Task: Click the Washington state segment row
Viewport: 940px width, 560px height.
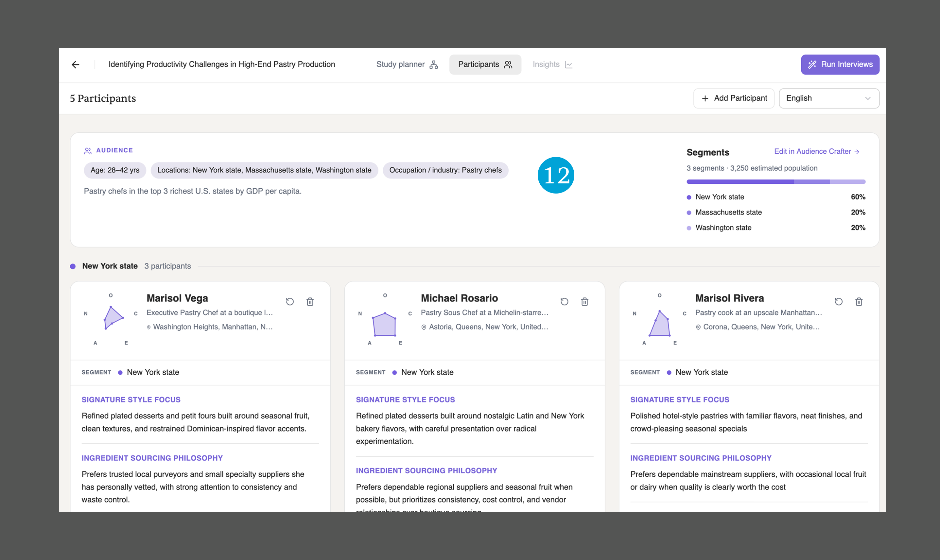Action: click(x=776, y=228)
